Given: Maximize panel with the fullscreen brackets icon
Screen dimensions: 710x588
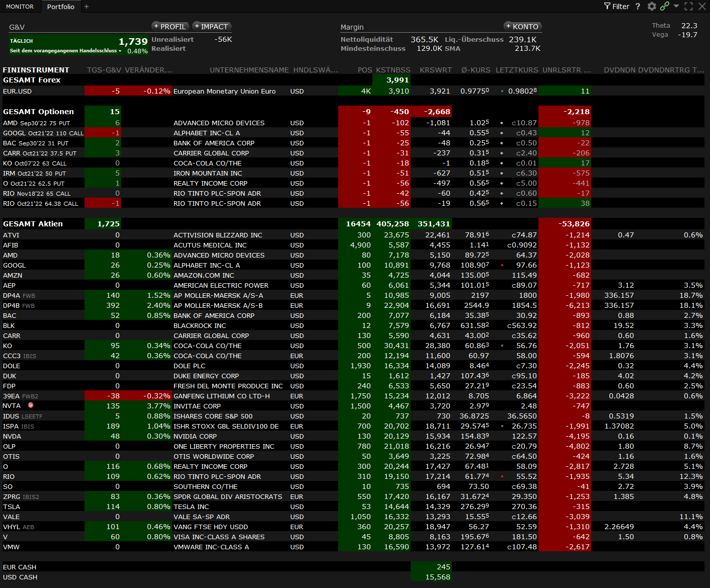Looking at the screenshot, I should 689,7.
